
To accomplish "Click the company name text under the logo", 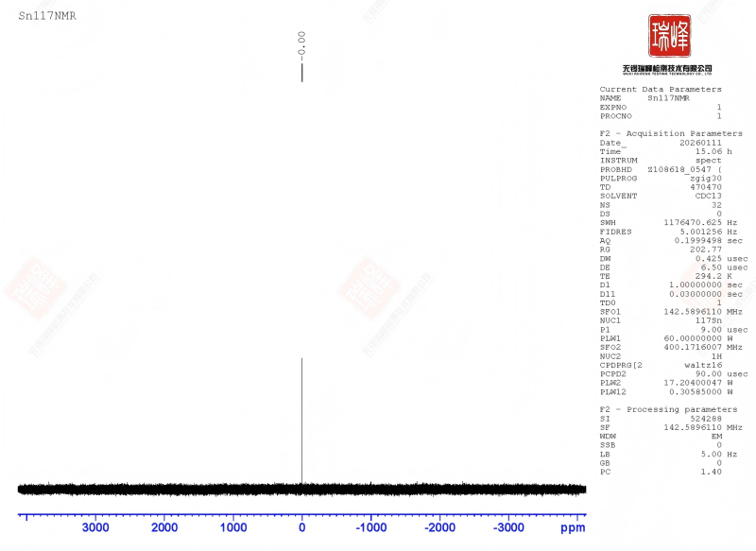I will (667, 69).
